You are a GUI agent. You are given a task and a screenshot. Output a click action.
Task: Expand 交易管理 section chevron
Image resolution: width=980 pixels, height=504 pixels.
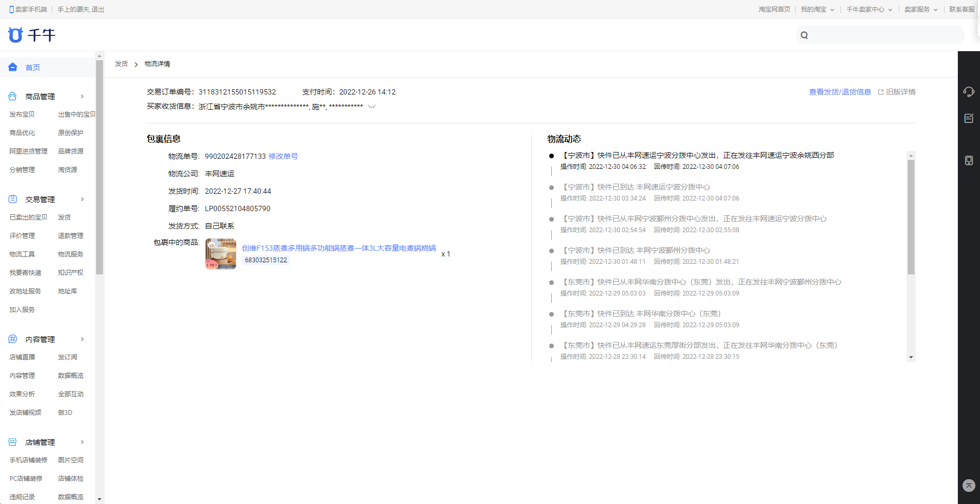tap(82, 199)
